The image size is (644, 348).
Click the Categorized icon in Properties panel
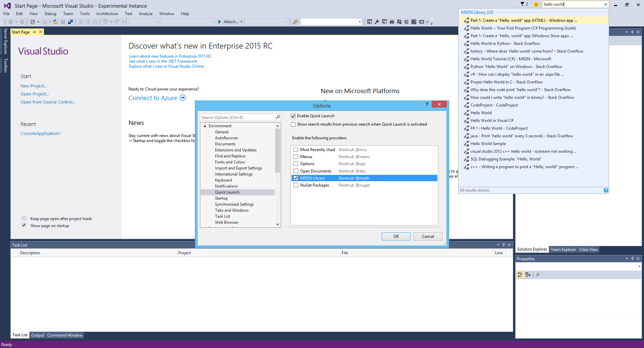coord(520,275)
